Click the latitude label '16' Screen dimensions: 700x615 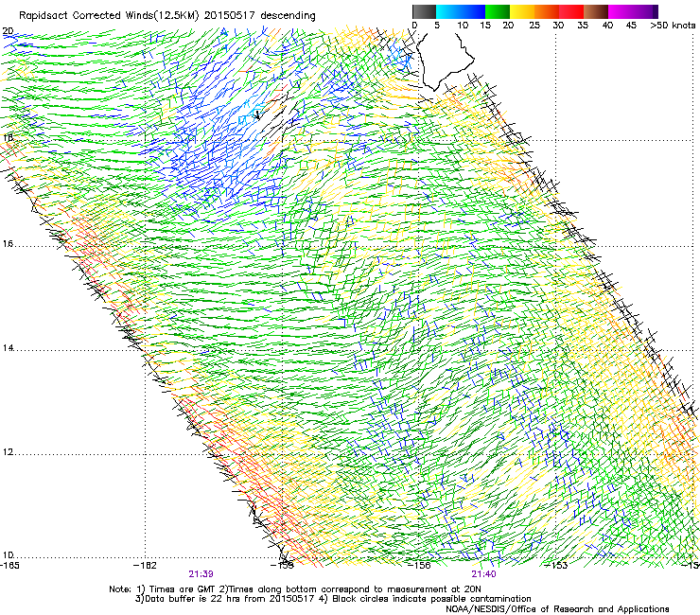pos(8,243)
